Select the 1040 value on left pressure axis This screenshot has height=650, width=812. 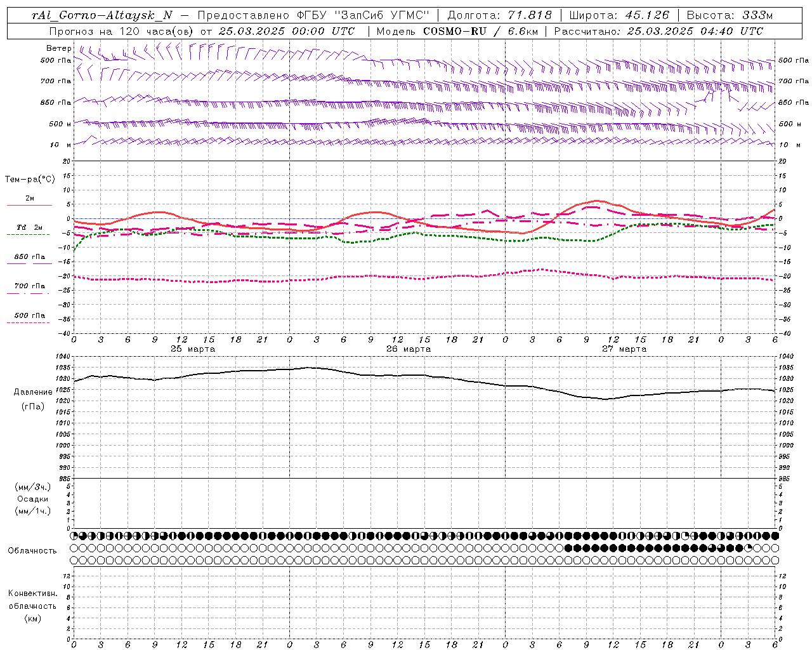coord(63,357)
